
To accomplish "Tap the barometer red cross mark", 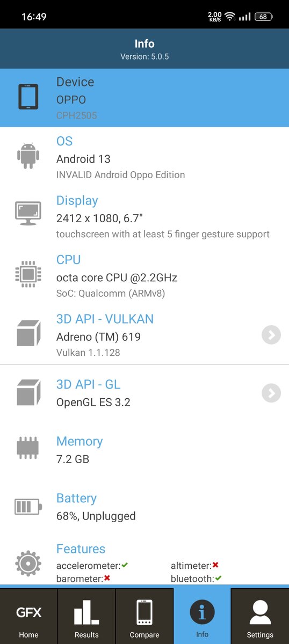I will pyautogui.click(x=107, y=578).
